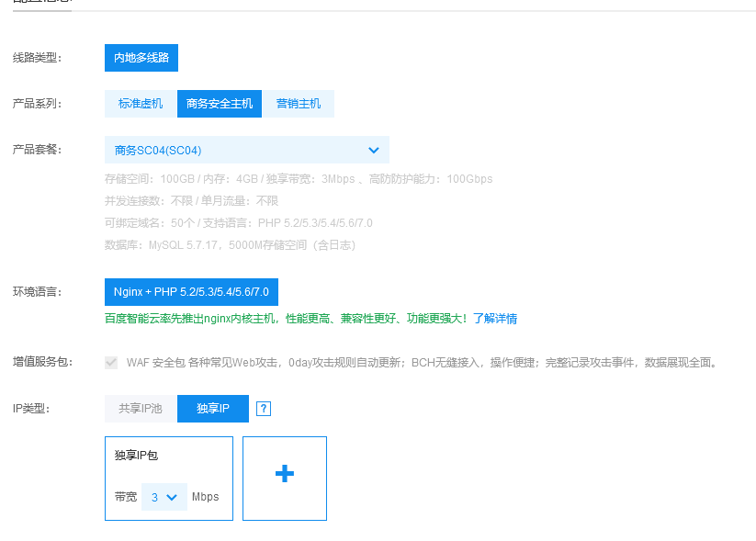
Task: Open the 商务SC04(SC04) package dropdown
Action: click(x=246, y=150)
